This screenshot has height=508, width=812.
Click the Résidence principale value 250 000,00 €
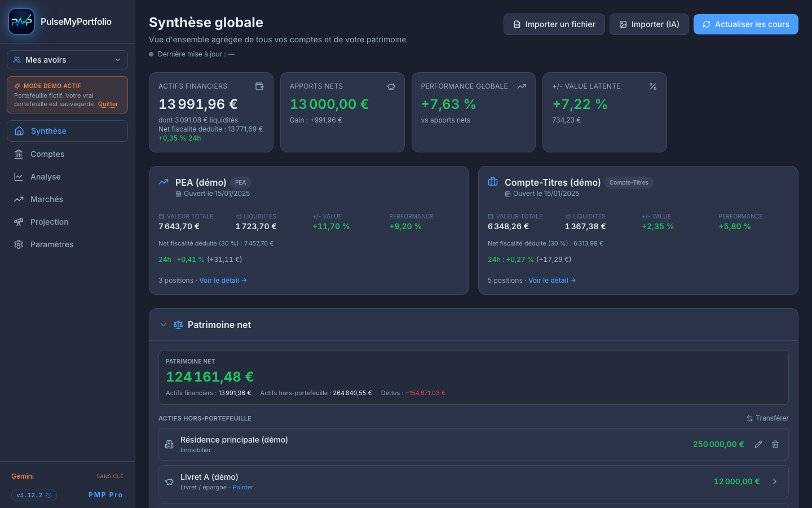point(718,444)
